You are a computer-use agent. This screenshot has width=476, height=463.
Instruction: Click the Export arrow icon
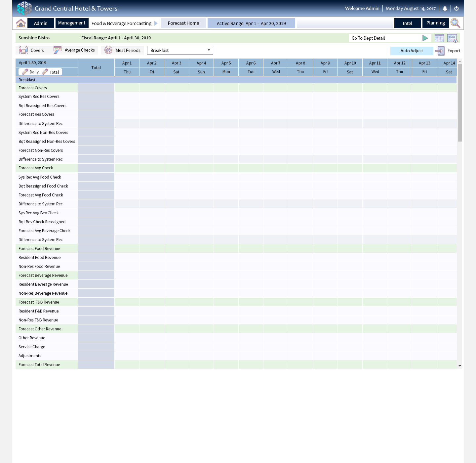(440, 51)
